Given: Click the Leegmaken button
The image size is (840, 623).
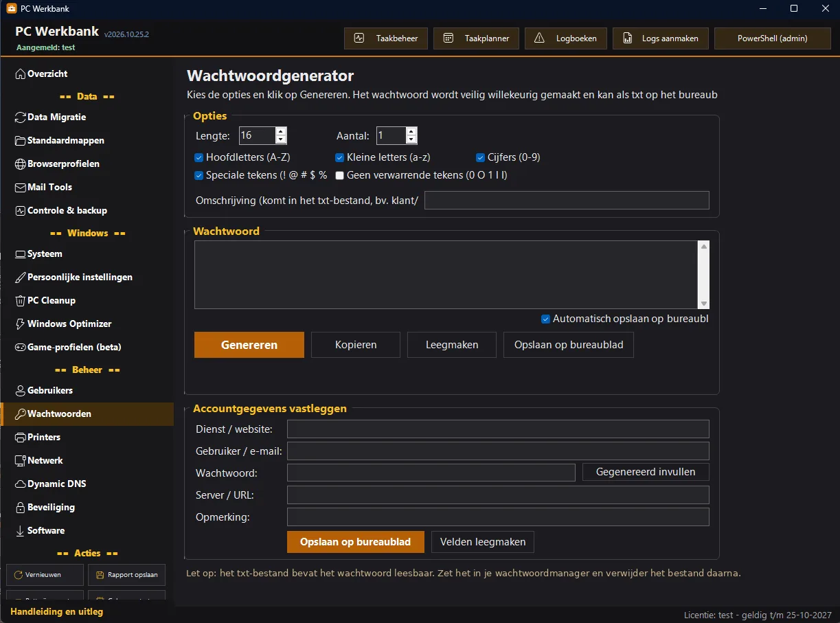Looking at the screenshot, I should pos(452,345).
